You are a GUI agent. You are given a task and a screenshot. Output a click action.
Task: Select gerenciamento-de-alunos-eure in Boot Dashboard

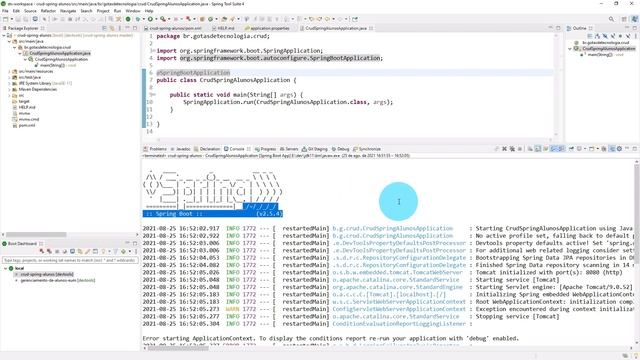pos(58,280)
